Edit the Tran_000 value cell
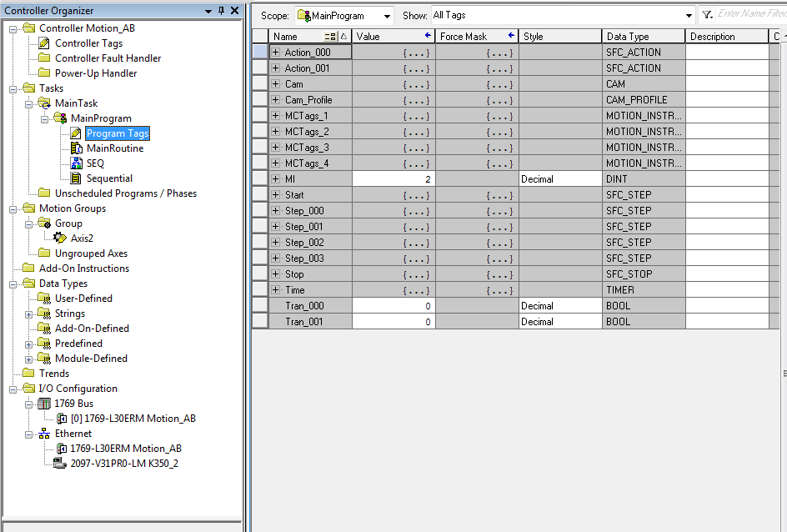Image resolution: width=787 pixels, height=532 pixels. pyautogui.click(x=393, y=306)
